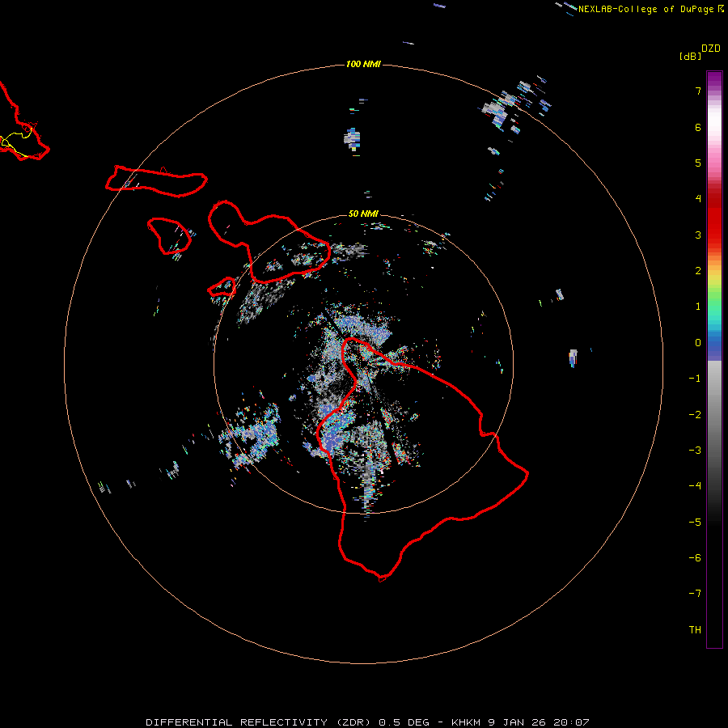Click the [dB] unit label
This screenshot has height=728, width=728.
click(x=690, y=56)
